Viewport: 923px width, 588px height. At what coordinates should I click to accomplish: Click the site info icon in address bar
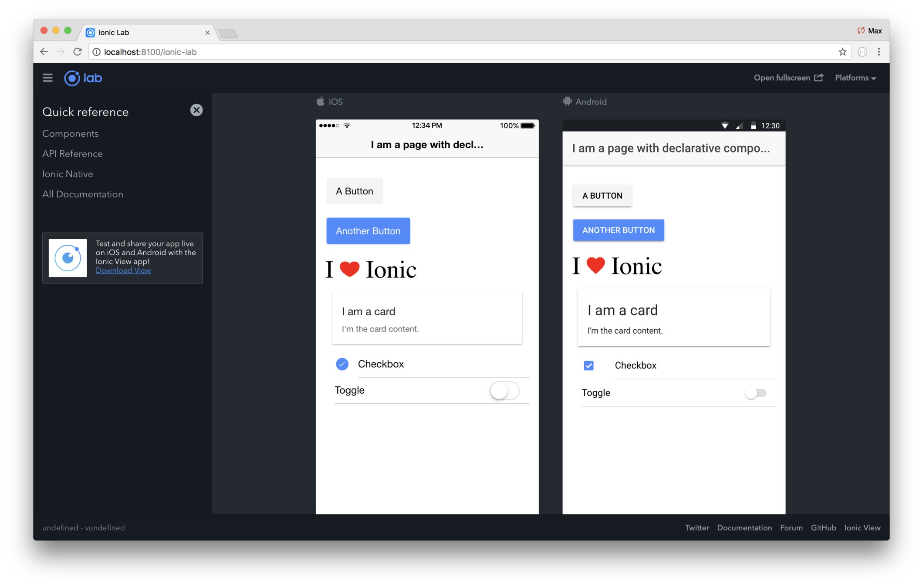coord(97,52)
